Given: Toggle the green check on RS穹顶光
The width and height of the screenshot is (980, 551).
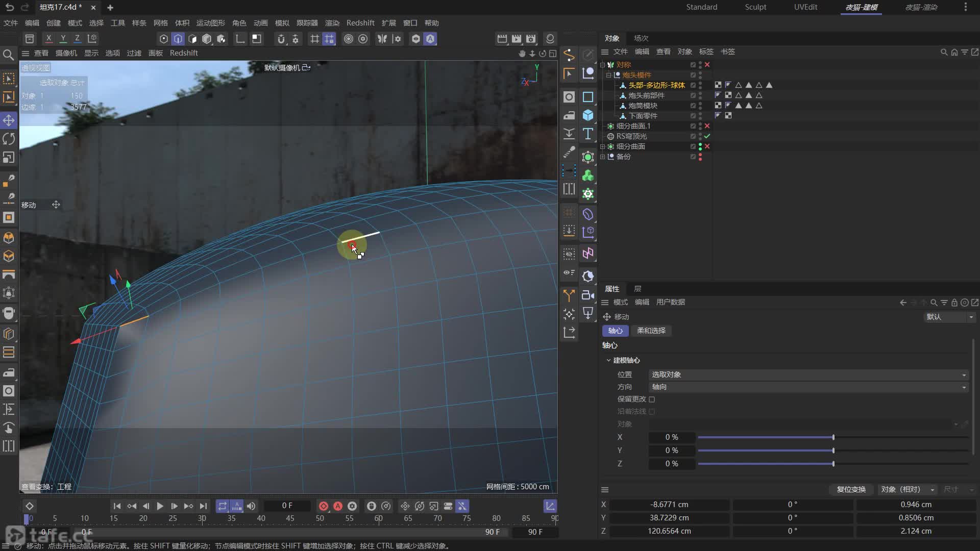Looking at the screenshot, I should 707,136.
